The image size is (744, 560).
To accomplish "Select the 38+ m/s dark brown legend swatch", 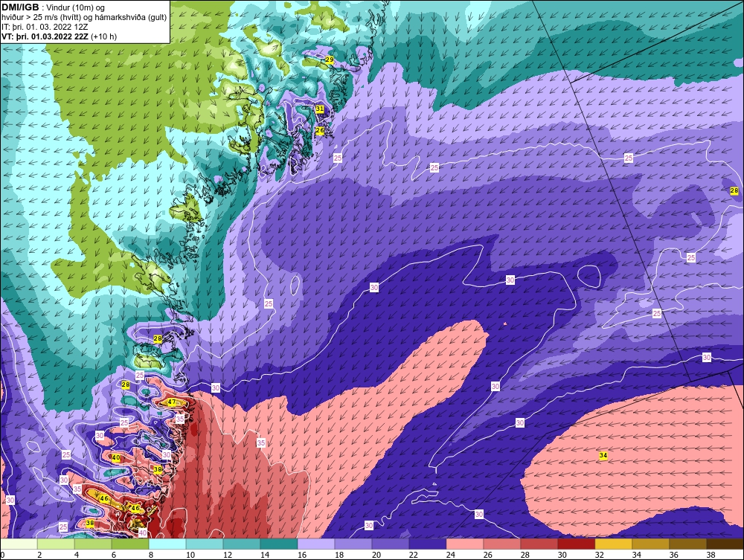I will (x=725, y=544).
